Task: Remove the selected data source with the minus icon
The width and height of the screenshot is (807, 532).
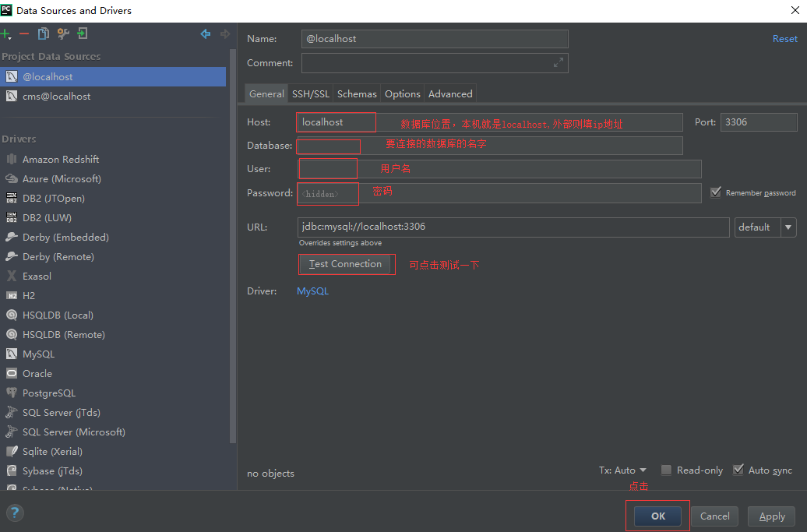Action: point(23,34)
